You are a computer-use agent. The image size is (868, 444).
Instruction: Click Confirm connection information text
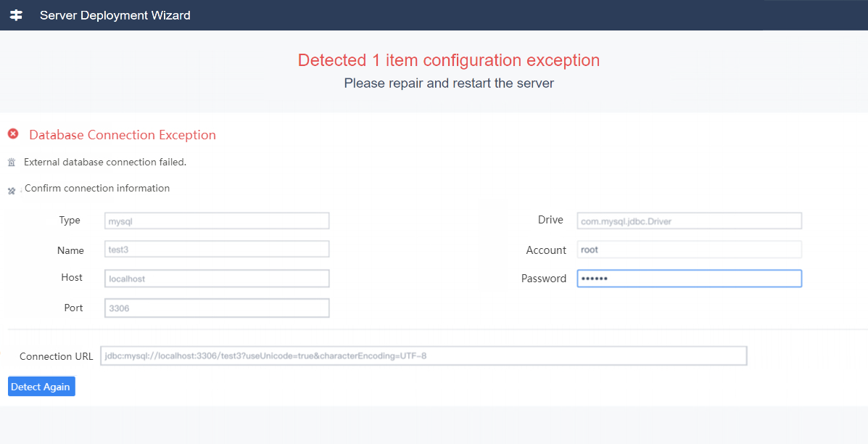[97, 188]
